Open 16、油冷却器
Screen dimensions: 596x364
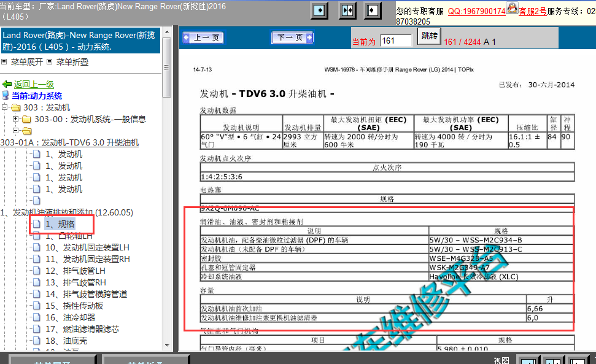tap(71, 317)
